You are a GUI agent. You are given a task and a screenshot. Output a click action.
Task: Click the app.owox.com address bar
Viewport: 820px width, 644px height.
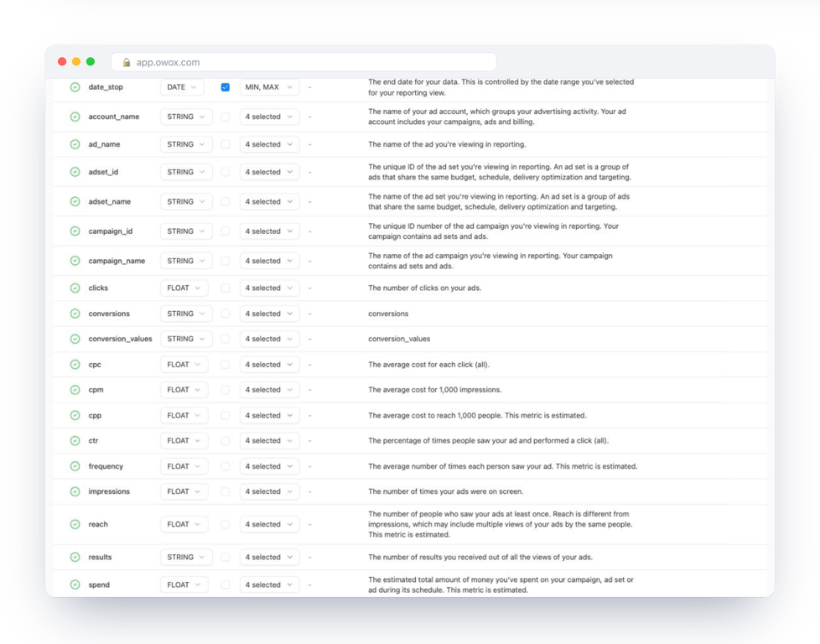point(304,62)
